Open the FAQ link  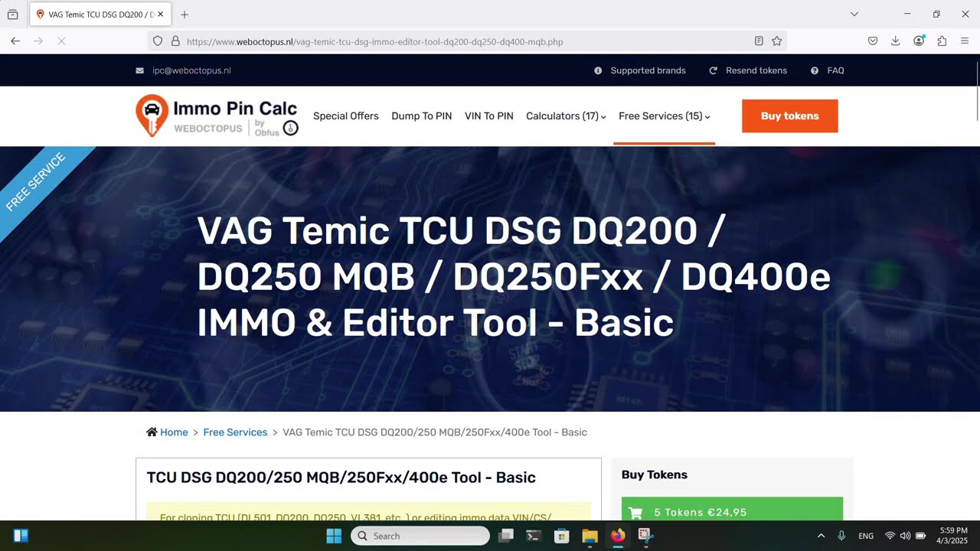point(836,70)
